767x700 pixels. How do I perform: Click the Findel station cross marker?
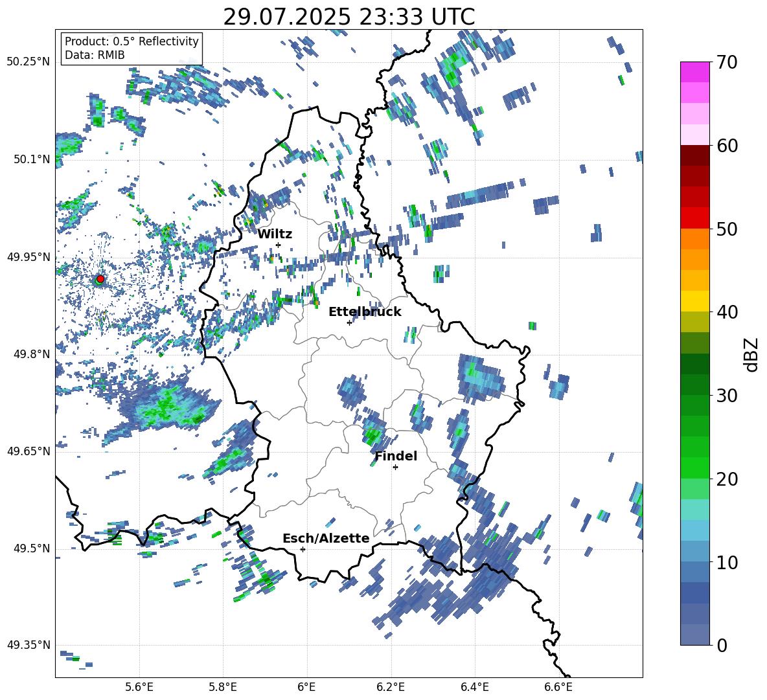tap(395, 468)
